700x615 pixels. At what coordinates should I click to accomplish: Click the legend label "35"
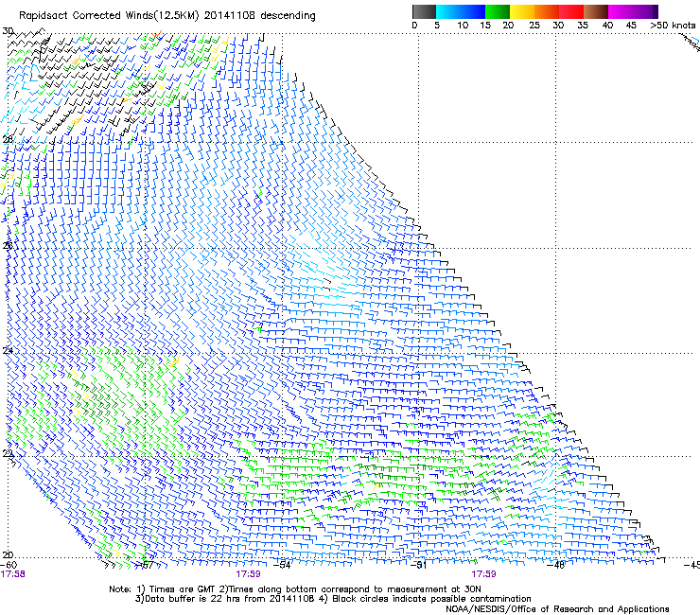(583, 26)
